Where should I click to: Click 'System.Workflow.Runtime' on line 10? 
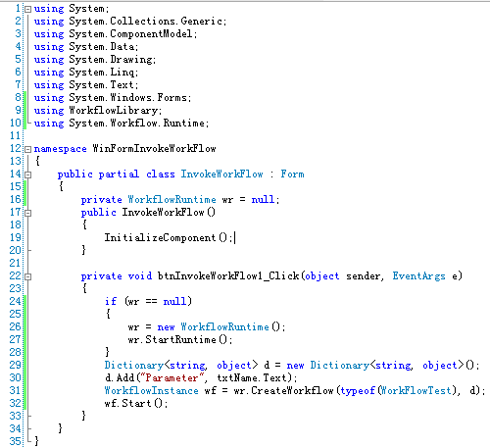click(x=137, y=124)
